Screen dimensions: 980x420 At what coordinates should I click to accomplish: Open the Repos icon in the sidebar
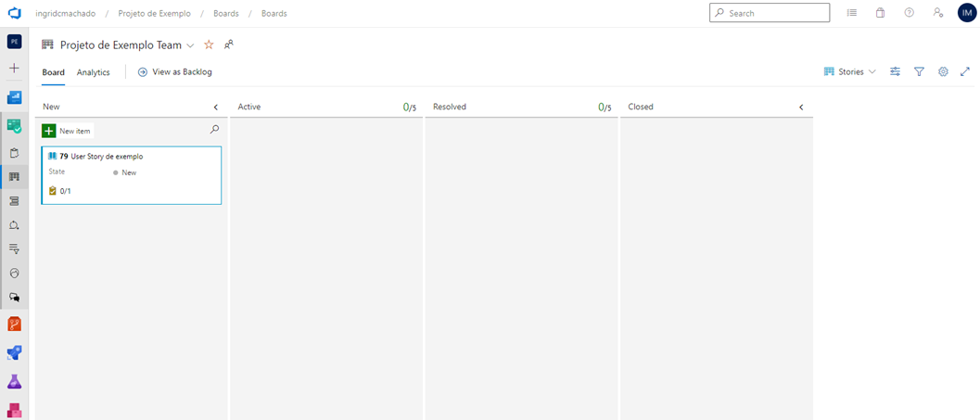(15, 324)
